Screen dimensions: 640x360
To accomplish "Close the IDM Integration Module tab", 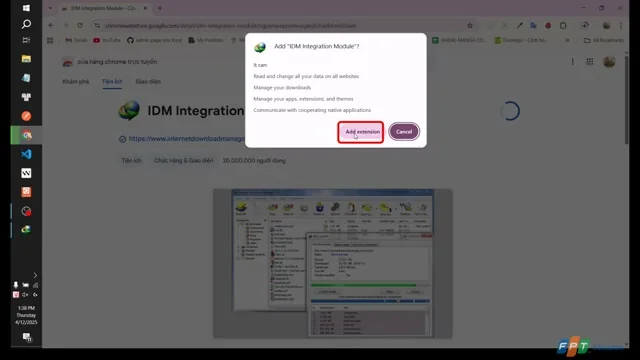I will coord(145,8).
